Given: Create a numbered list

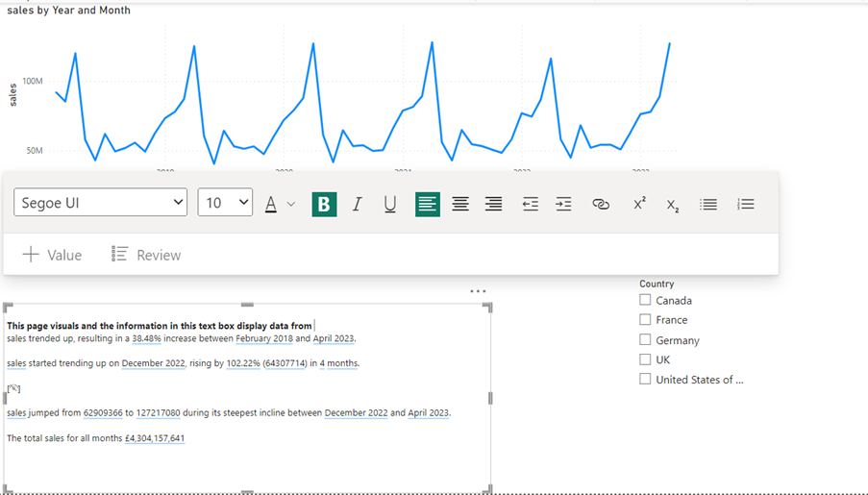Looking at the screenshot, I should (x=746, y=204).
